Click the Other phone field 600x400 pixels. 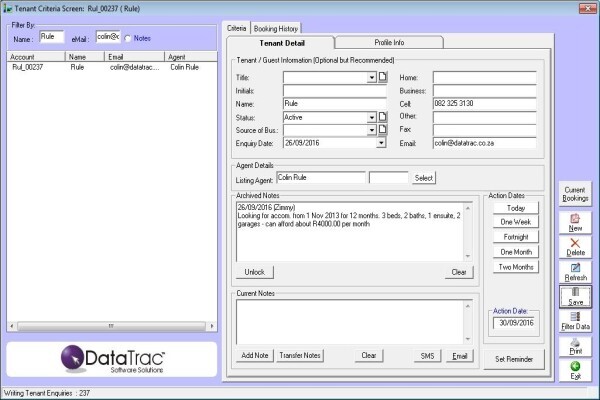(484, 117)
